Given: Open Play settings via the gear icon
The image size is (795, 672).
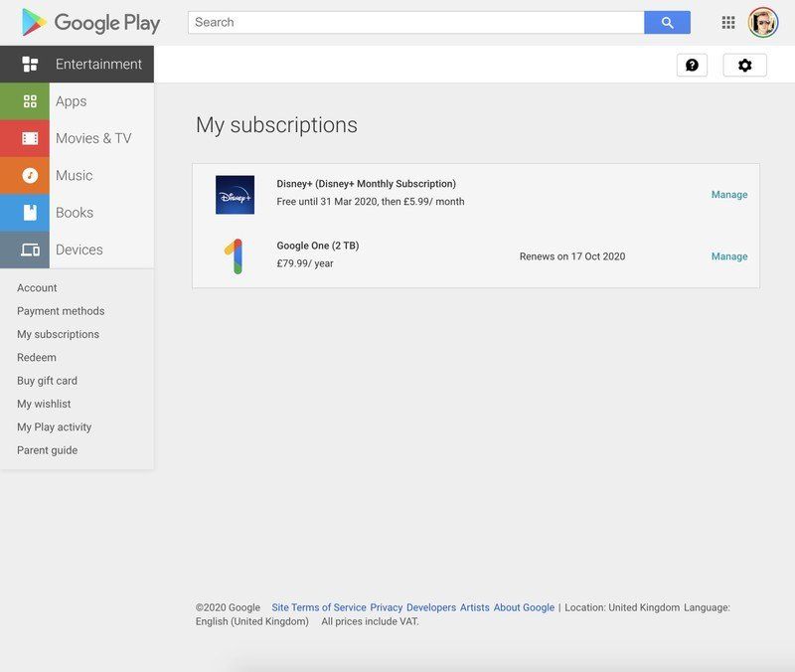Looking at the screenshot, I should pos(744,65).
